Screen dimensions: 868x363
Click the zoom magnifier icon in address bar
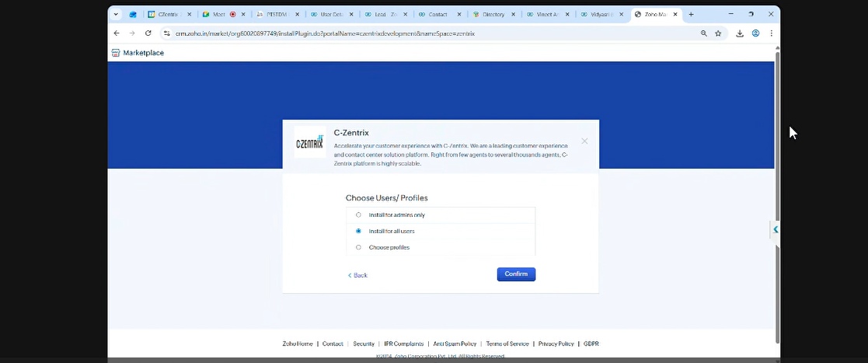pyautogui.click(x=704, y=33)
